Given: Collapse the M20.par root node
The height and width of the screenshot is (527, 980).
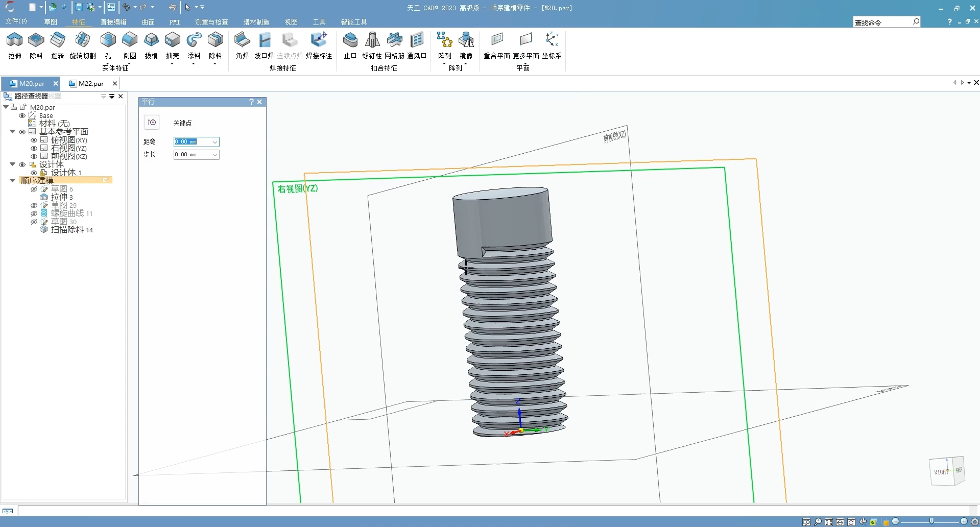Looking at the screenshot, I should tap(6, 107).
